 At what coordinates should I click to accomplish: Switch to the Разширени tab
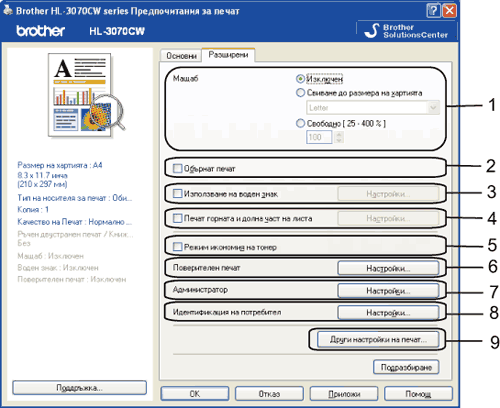tap(228, 55)
